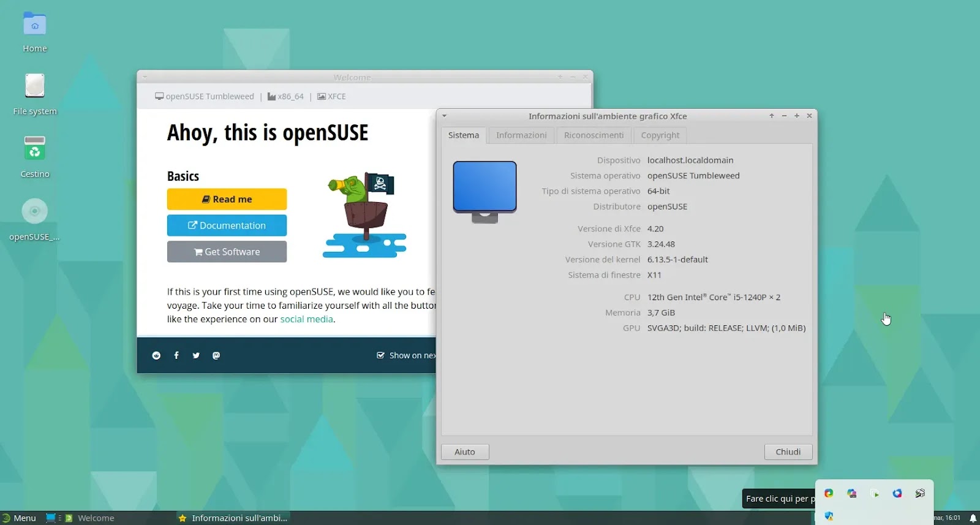The image size is (980, 525).
Task: Click the SVGA3D GPU value
Action: pyautogui.click(x=726, y=328)
